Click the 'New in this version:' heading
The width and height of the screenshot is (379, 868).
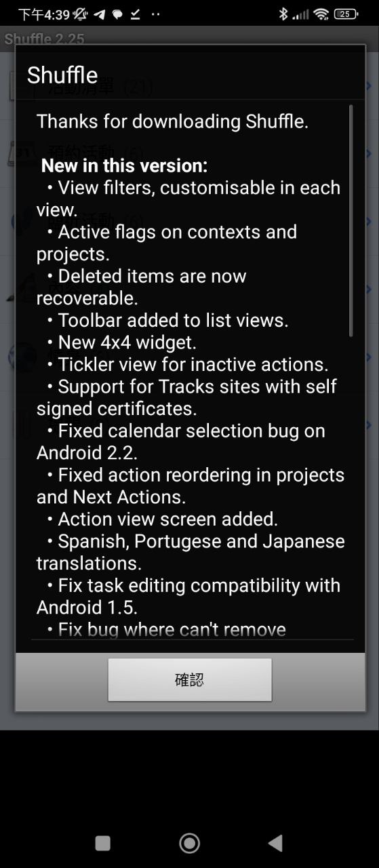coord(125,165)
